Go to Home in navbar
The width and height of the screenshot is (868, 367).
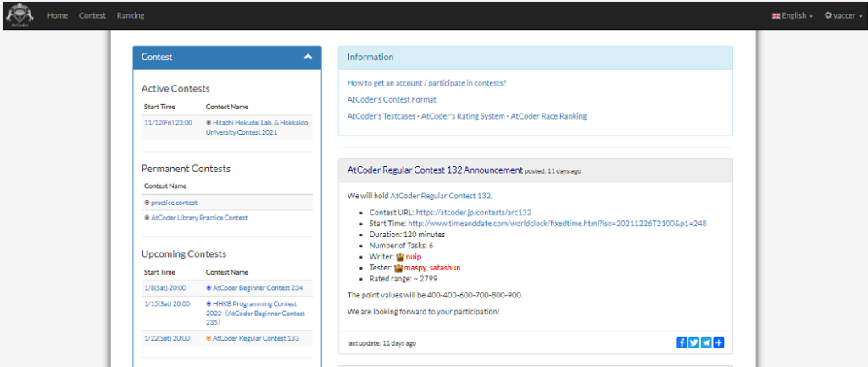pos(58,15)
